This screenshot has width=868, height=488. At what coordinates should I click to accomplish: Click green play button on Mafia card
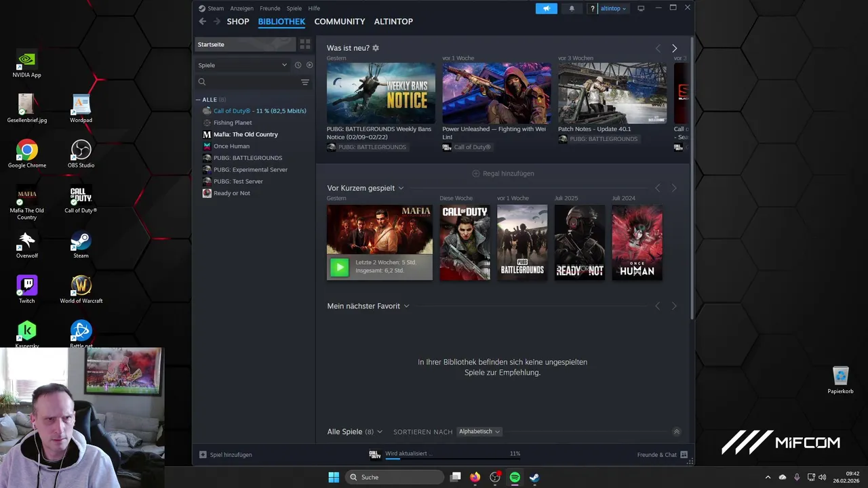click(x=339, y=267)
